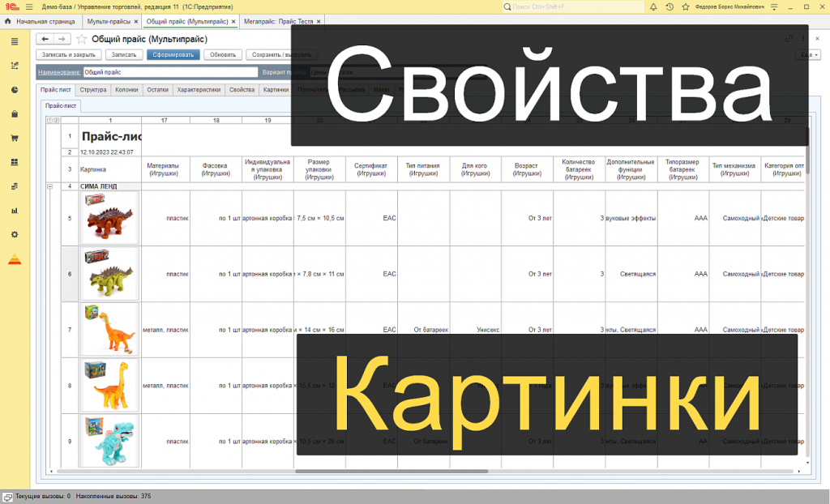Click the Наименование field with Общий прайс

pyautogui.click(x=170, y=72)
